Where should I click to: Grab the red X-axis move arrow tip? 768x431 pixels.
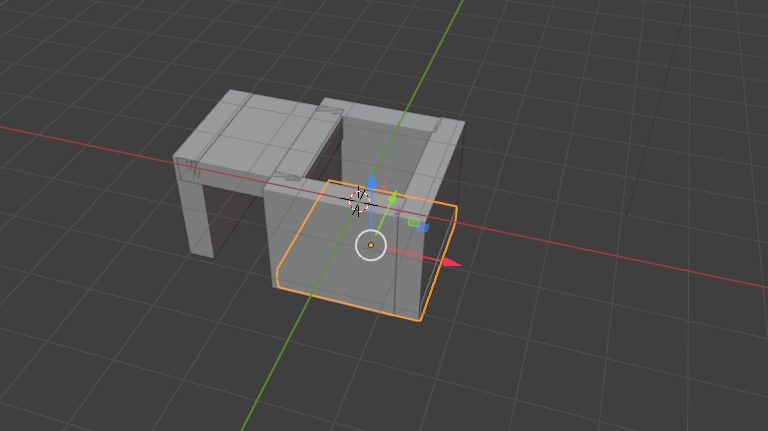(452, 262)
